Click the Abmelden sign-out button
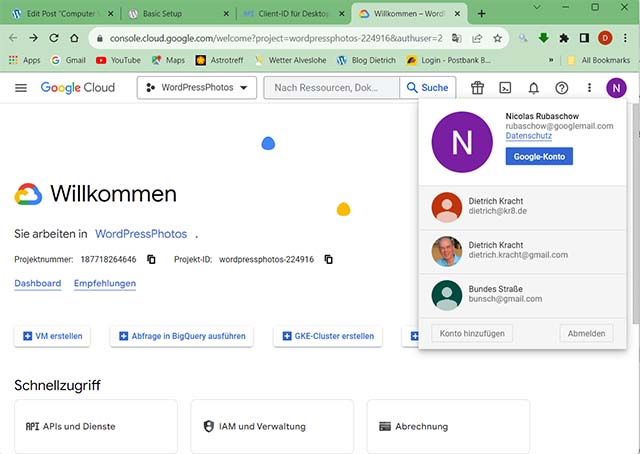640x454 pixels. point(587,333)
